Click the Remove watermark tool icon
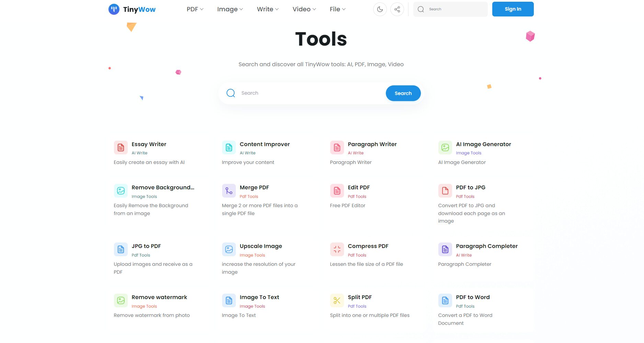This screenshot has width=644, height=343. pyautogui.click(x=121, y=300)
